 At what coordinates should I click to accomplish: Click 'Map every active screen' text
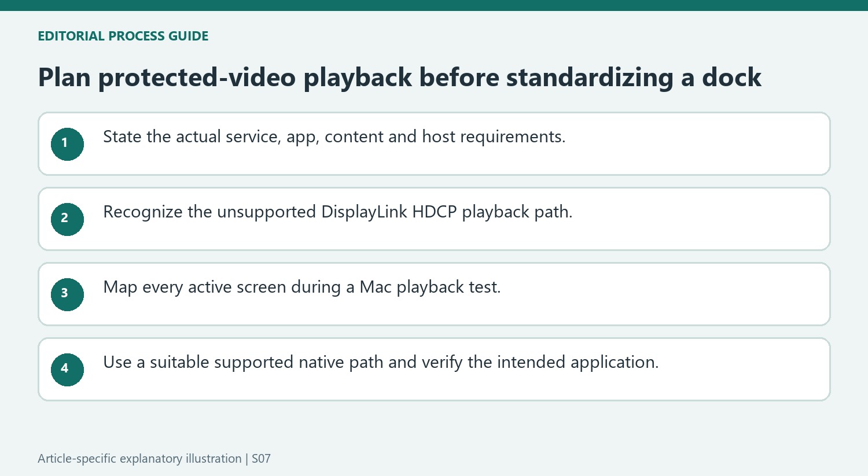pos(194,287)
